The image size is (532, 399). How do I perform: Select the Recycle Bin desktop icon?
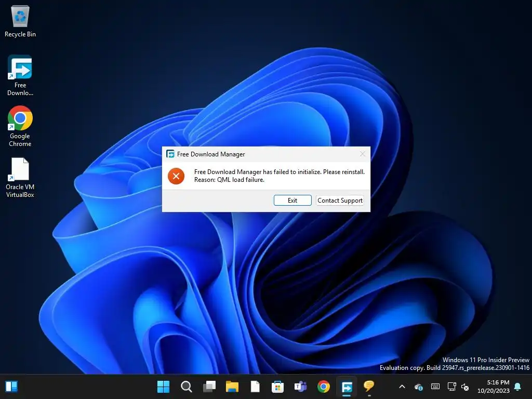click(20, 21)
